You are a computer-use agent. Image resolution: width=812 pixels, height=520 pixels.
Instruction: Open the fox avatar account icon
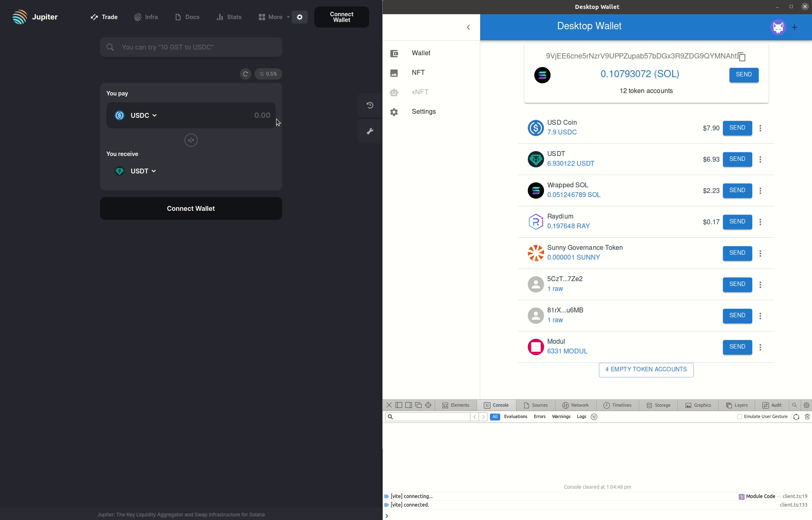[x=778, y=27]
